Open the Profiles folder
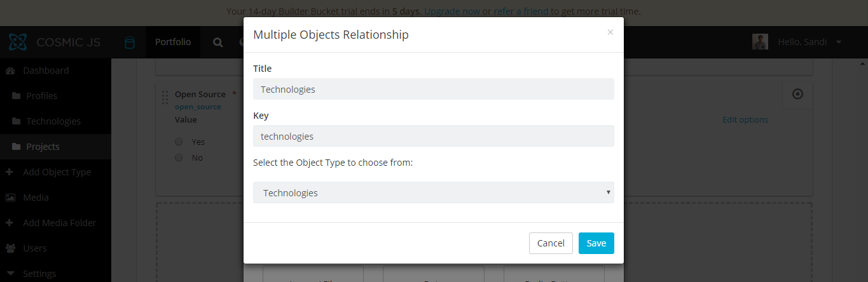Image resolution: width=868 pixels, height=282 pixels. 41,96
